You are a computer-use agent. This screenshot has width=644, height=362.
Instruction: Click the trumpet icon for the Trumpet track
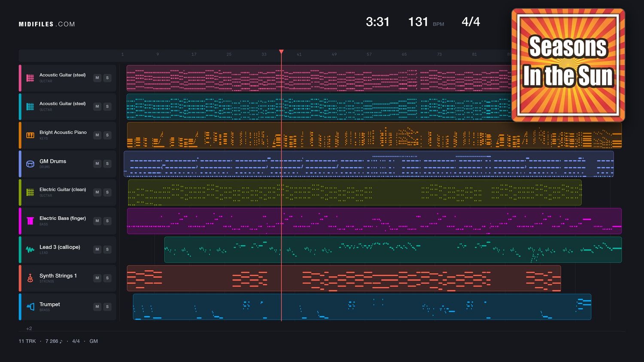30,307
